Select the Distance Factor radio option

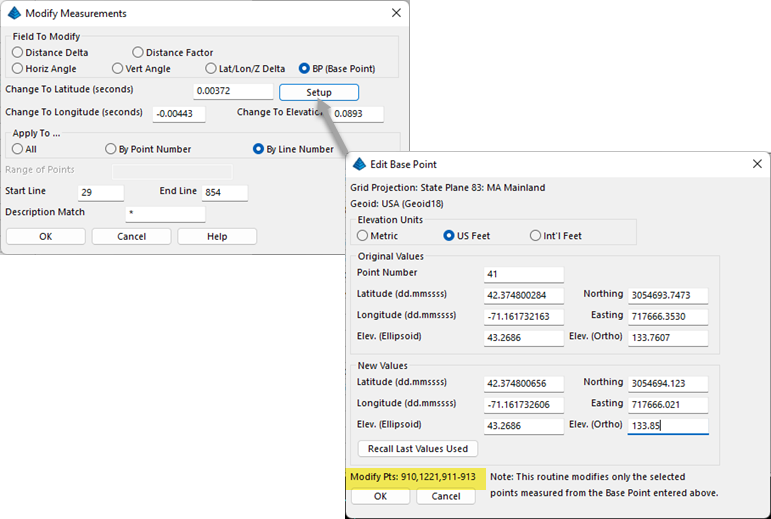(x=138, y=52)
